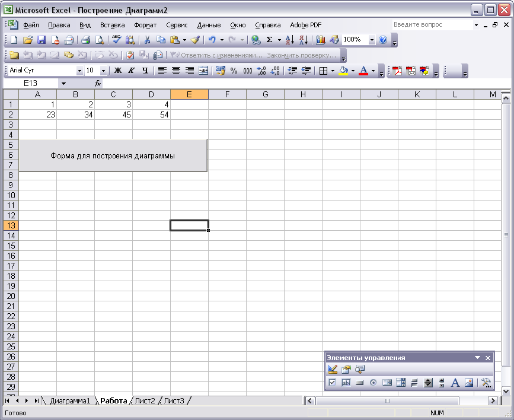The width and height of the screenshot is (514, 420).
Task: Switch to the Диаграмма1 sheet tab
Action: pos(69,400)
